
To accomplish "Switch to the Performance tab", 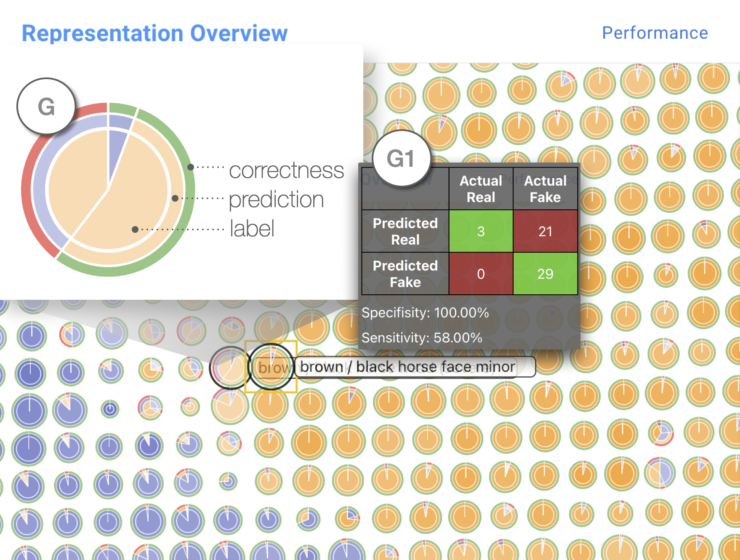I will click(x=655, y=33).
